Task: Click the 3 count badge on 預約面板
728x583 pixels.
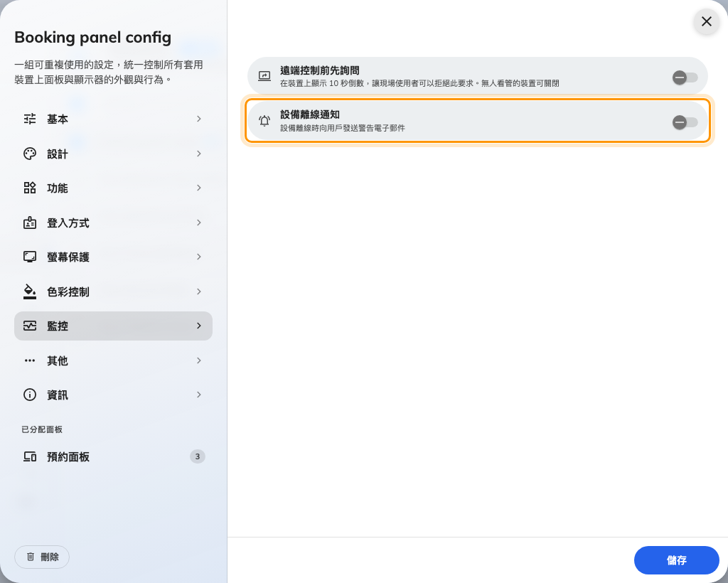Action: tap(198, 456)
